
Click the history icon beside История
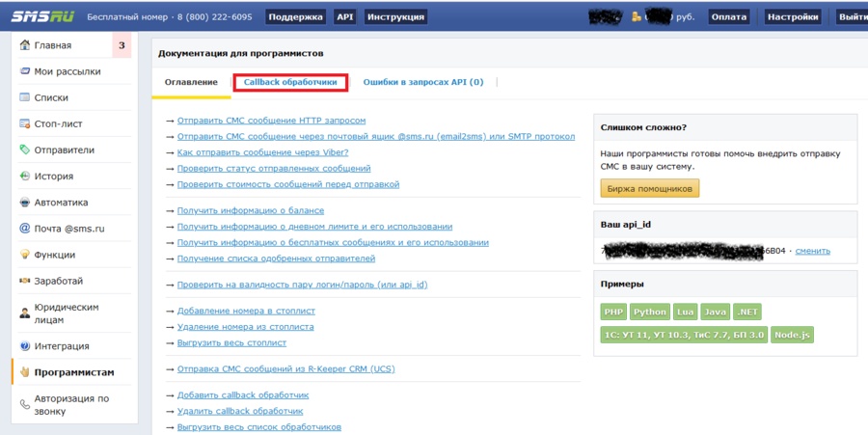[x=24, y=176]
